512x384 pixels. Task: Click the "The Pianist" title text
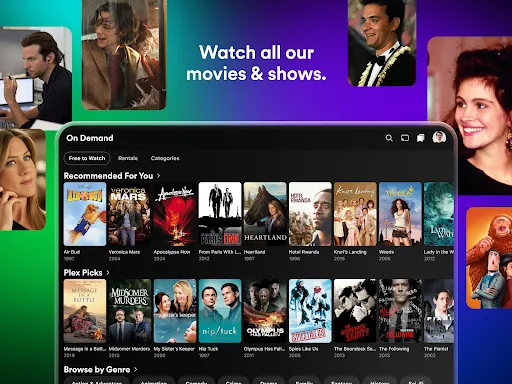click(436, 349)
